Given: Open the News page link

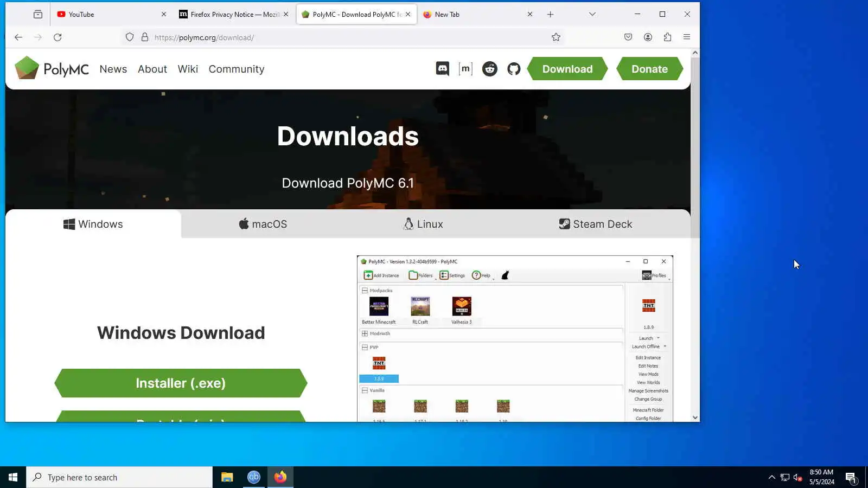Looking at the screenshot, I should (113, 69).
